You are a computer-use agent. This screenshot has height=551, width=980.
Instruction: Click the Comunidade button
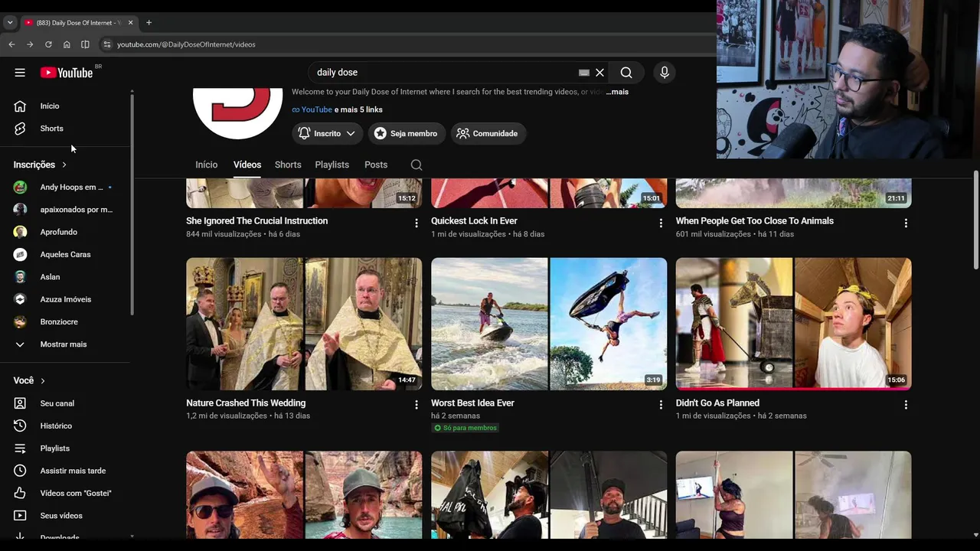pos(488,133)
